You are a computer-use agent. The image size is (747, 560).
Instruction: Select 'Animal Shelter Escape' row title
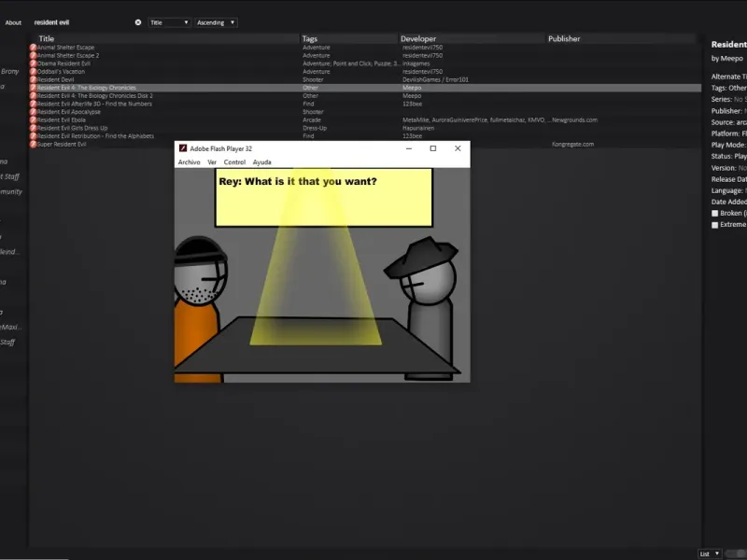(x=65, y=48)
